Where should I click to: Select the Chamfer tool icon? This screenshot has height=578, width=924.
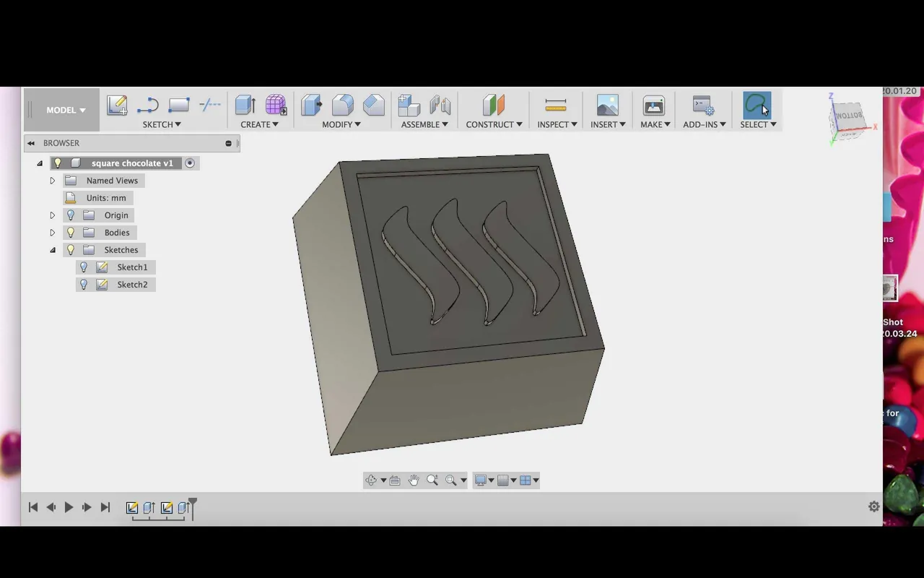click(373, 105)
